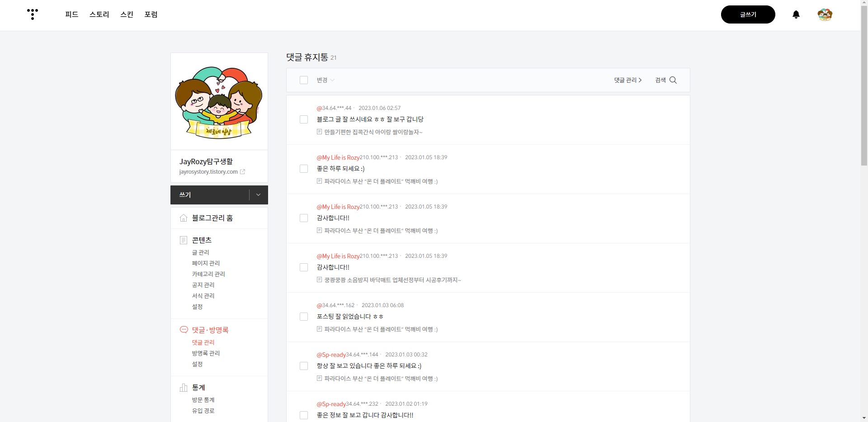Open 공지 관리 in sidebar

(203, 285)
